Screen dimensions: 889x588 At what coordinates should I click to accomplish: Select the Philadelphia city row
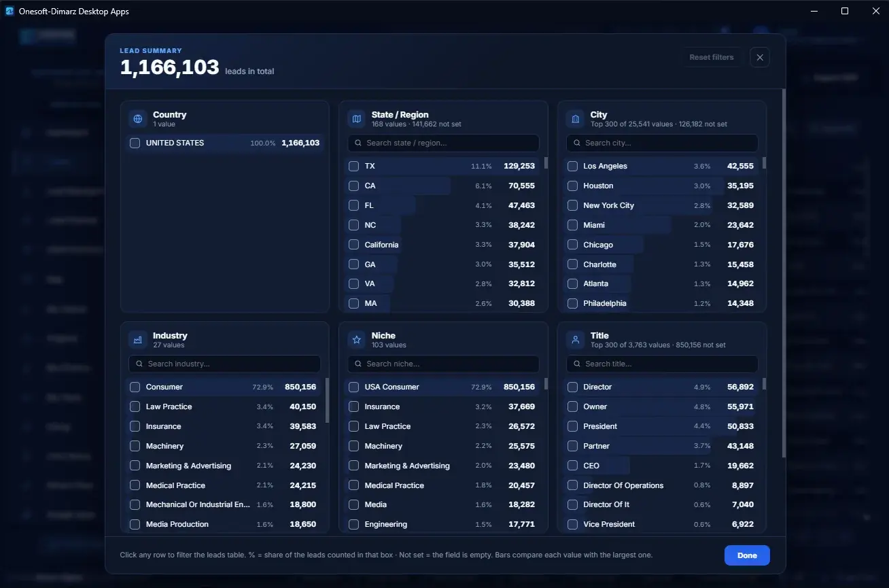(662, 303)
